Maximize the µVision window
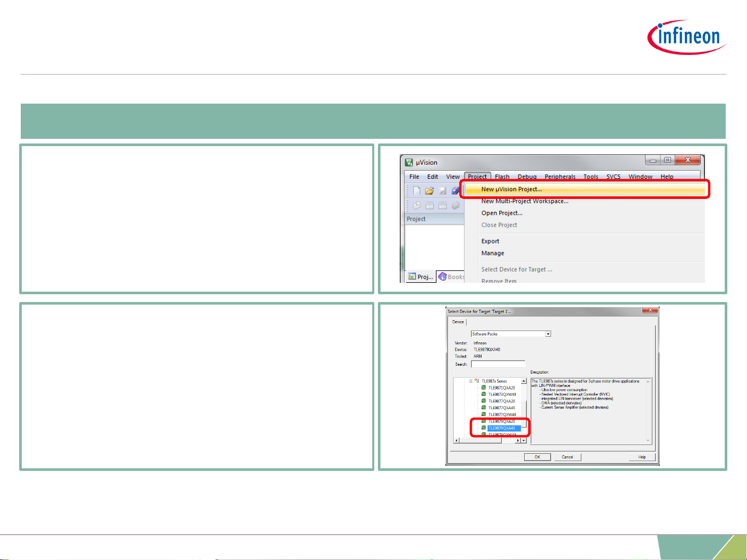The image size is (747, 560). (668, 160)
